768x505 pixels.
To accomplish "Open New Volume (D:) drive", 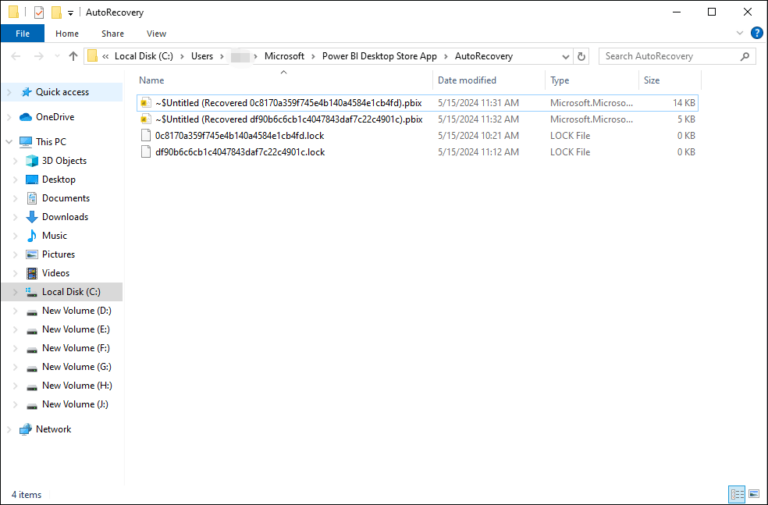I will 76,311.
